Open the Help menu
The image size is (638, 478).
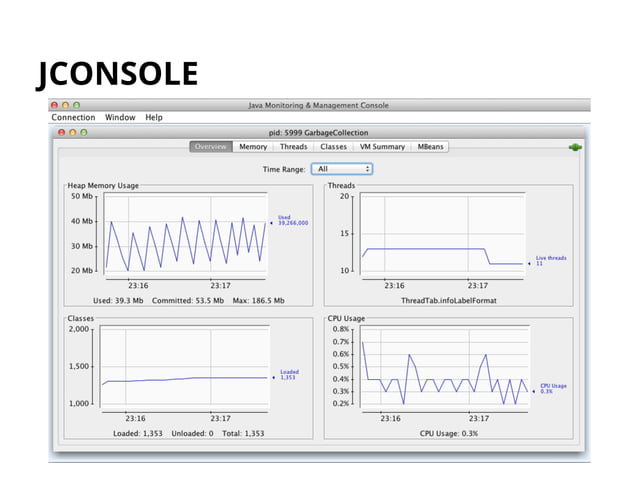[153, 118]
